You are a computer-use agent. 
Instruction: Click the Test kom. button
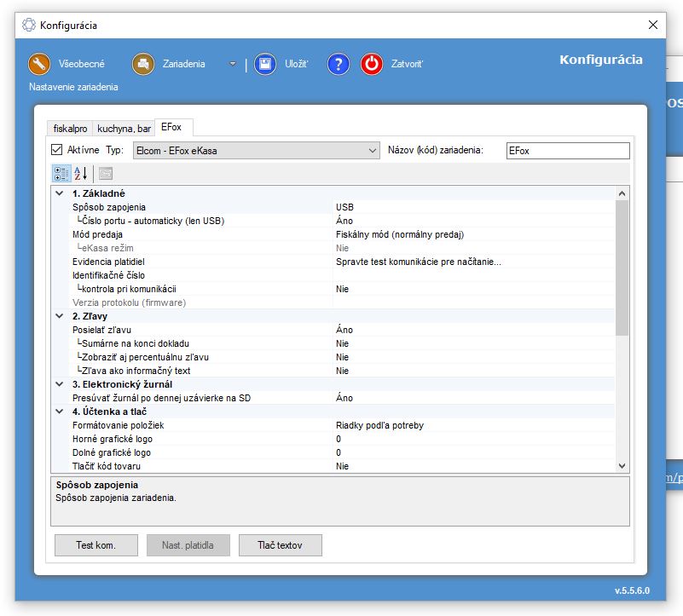click(x=96, y=545)
